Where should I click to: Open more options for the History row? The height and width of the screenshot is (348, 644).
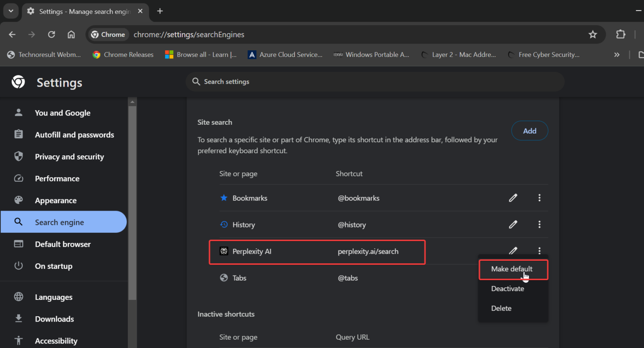[x=539, y=224]
